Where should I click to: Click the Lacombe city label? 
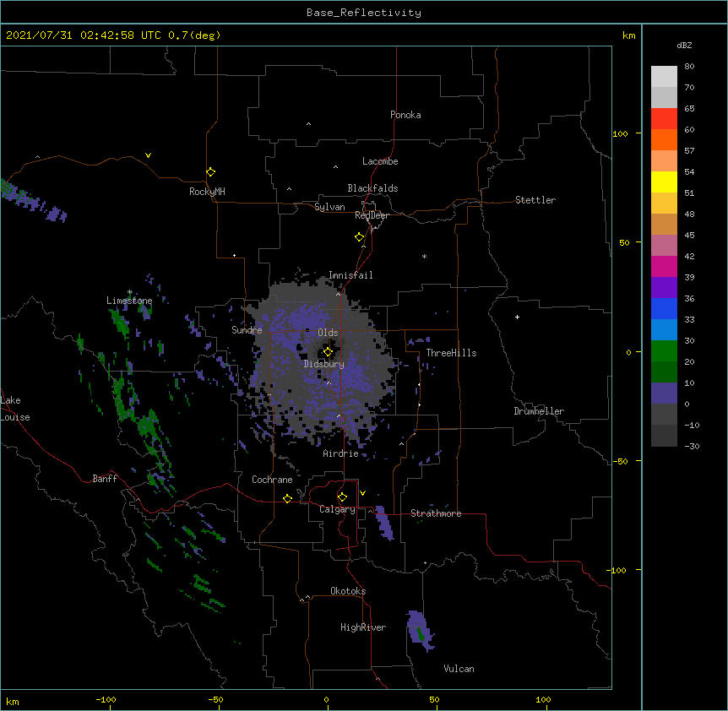pyautogui.click(x=380, y=161)
